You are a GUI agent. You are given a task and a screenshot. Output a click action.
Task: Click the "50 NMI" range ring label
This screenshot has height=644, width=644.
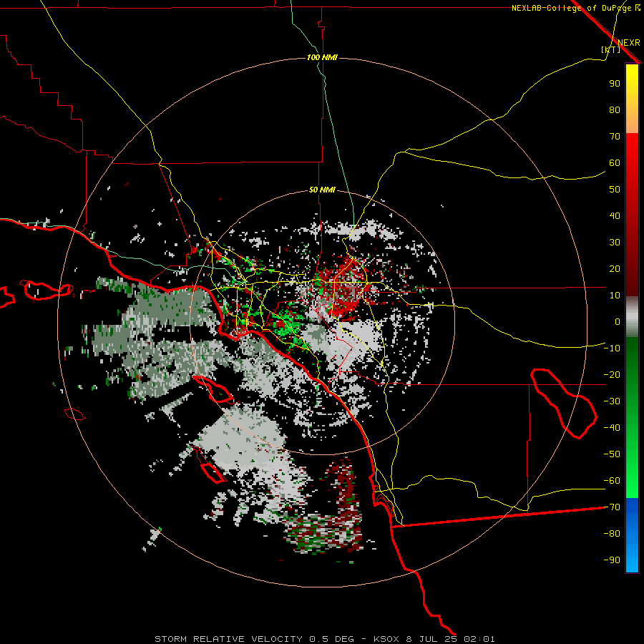click(x=323, y=190)
